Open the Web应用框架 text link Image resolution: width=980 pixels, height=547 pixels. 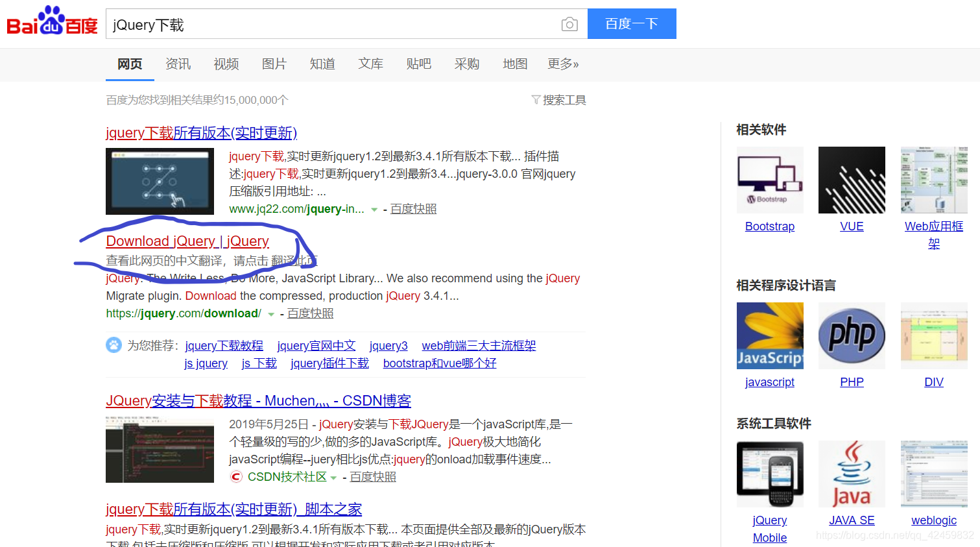pyautogui.click(x=934, y=235)
